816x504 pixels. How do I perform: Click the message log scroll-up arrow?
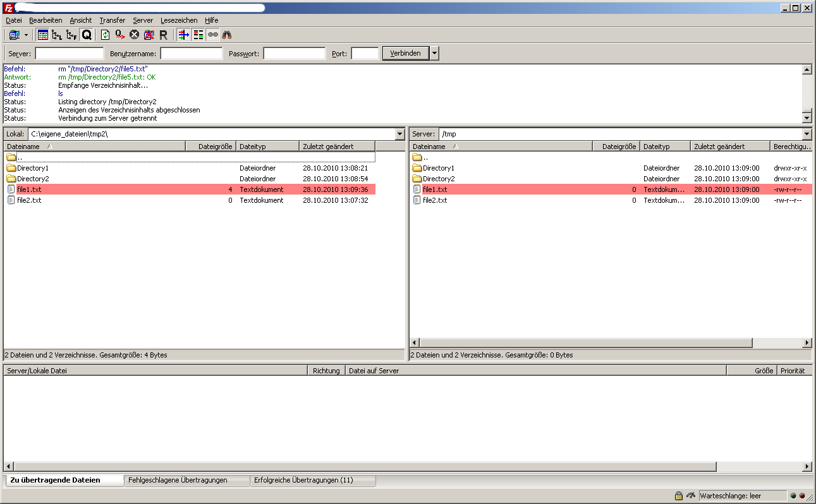tap(807, 69)
